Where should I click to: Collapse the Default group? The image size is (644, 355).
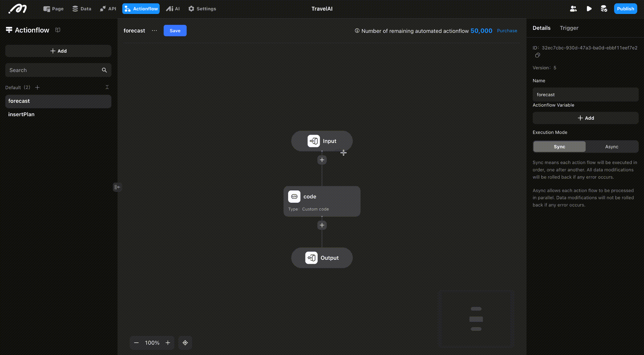click(x=107, y=87)
